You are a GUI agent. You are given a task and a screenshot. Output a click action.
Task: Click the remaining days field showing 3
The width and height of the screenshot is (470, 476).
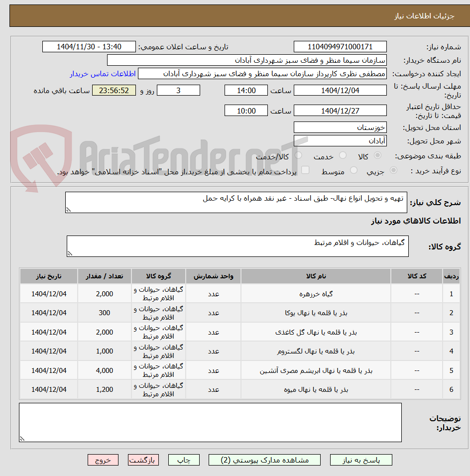[x=179, y=91]
